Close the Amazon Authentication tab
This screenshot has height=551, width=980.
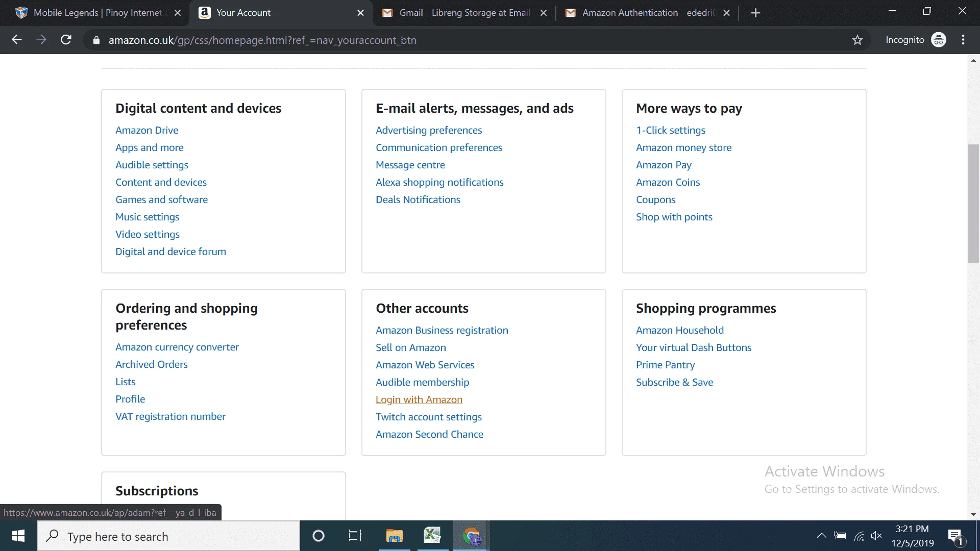726,13
